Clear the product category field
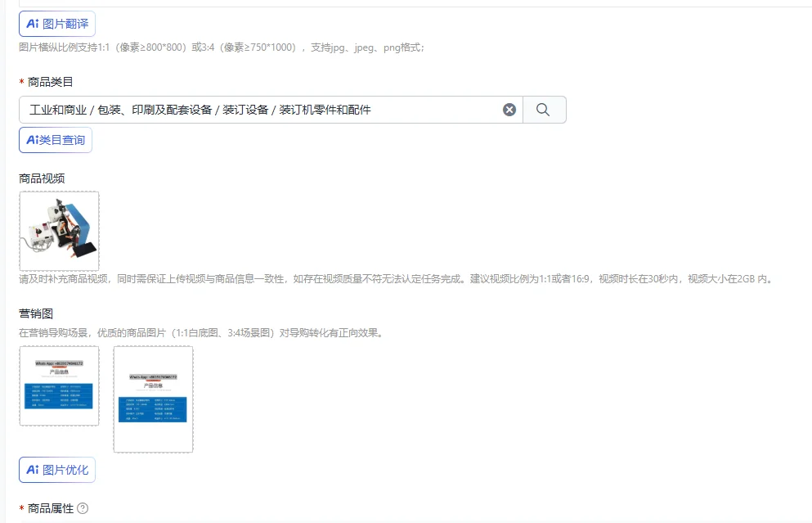This screenshot has width=812, height=523. 509,110
